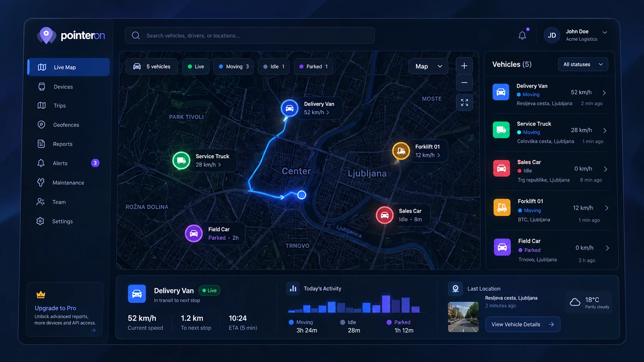Go to Live Map in sidebar
The width and height of the screenshot is (644, 362).
click(69, 67)
